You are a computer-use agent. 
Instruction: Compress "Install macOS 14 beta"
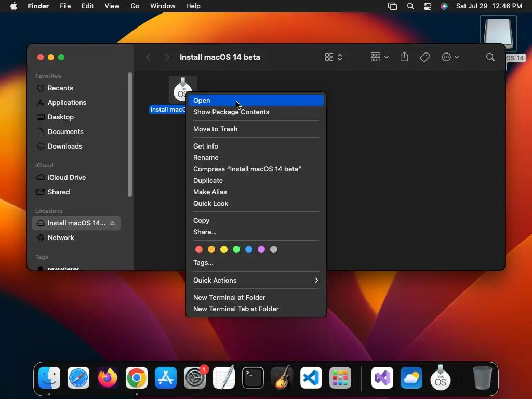pos(256,169)
